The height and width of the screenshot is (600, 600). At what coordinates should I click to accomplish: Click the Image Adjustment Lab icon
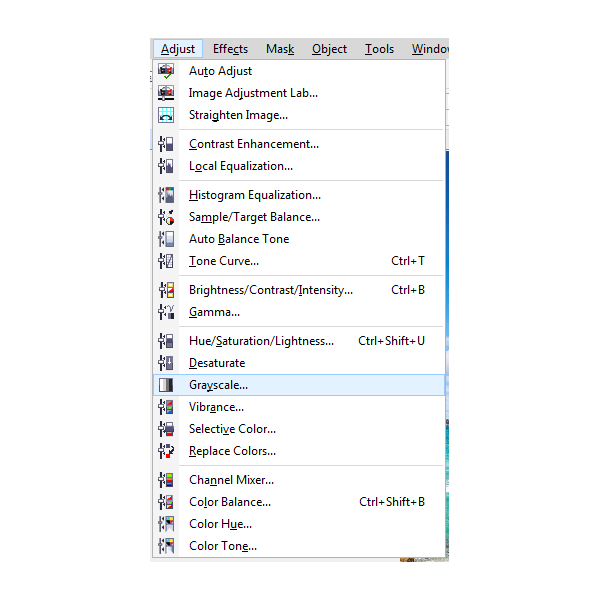coord(166,93)
